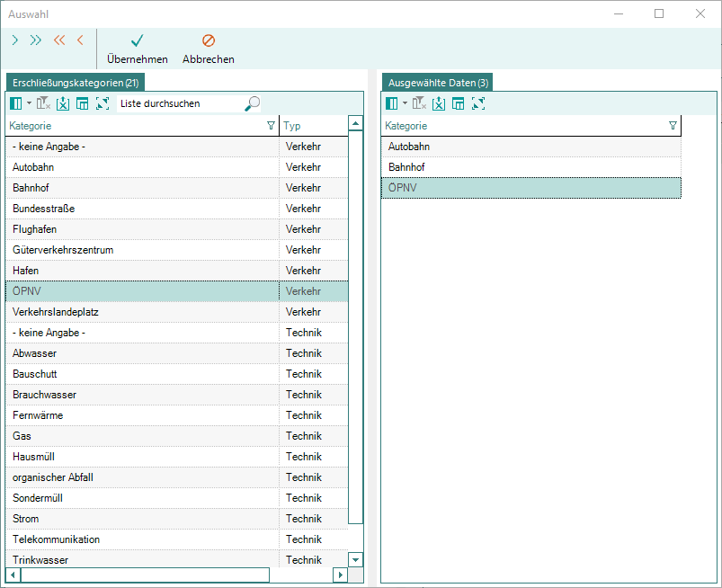722x588 pixels.
Task: Select Telekommunikation row
Action: point(177,539)
